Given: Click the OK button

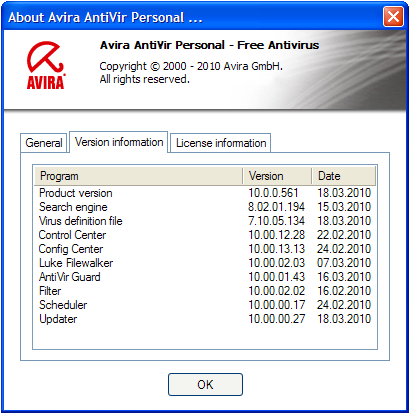Looking at the screenshot, I should 205,384.
